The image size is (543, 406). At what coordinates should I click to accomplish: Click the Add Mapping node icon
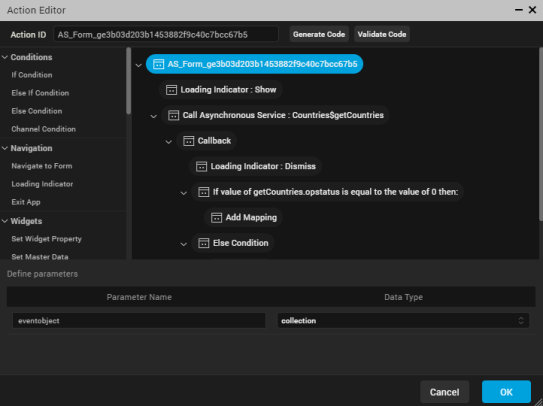point(216,218)
